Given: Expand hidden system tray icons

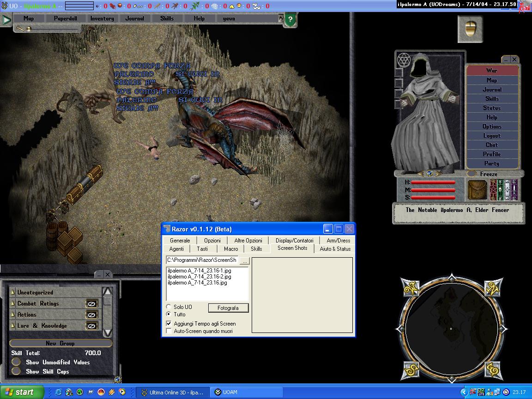Looking at the screenshot, I should pos(464,392).
